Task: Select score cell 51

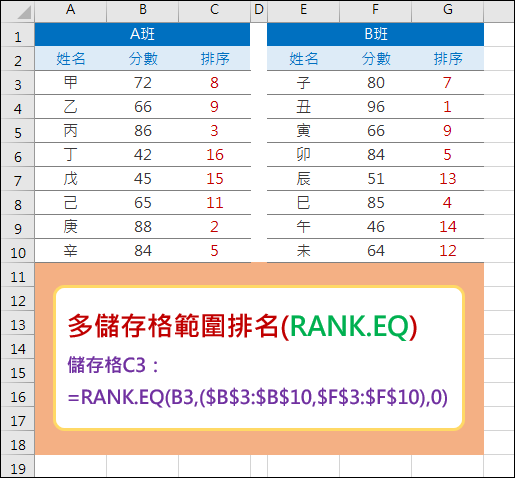Action: pyautogui.click(x=376, y=179)
